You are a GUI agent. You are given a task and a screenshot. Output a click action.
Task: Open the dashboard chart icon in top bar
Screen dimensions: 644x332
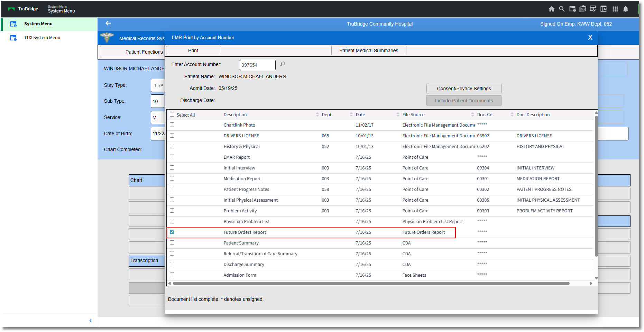click(x=604, y=9)
